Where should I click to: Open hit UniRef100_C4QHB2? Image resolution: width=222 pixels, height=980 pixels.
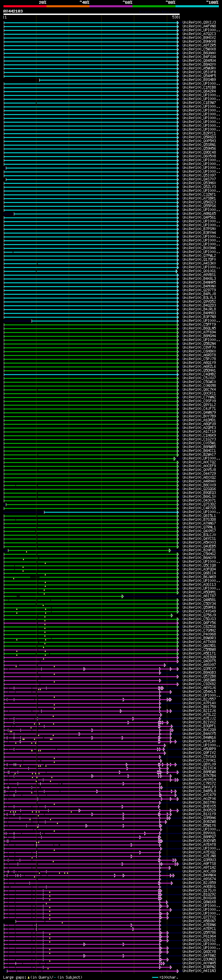click(199, 374)
